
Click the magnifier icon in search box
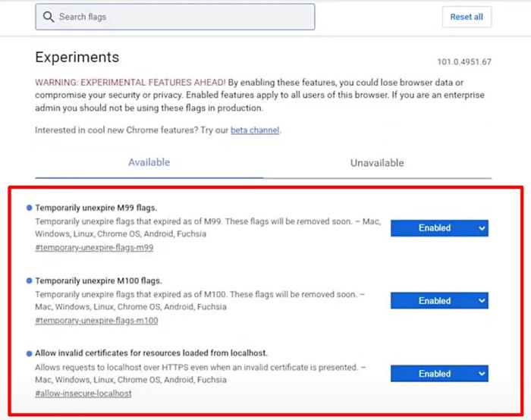[x=49, y=17]
